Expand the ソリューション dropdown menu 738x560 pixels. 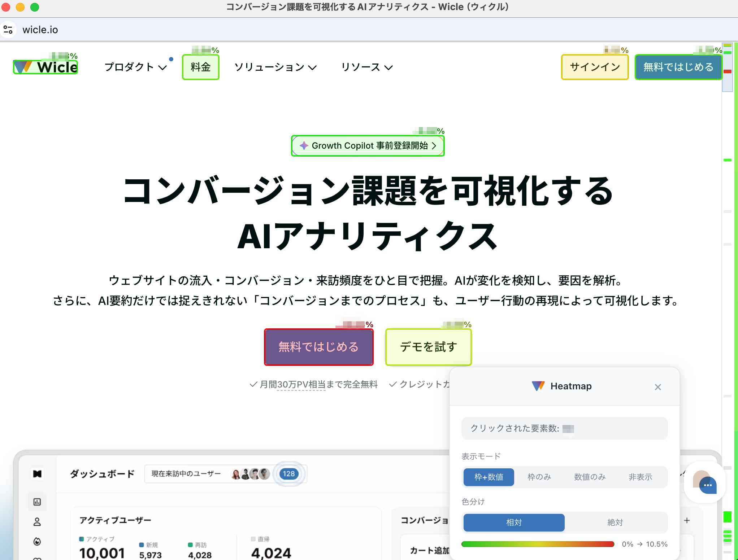(x=275, y=67)
